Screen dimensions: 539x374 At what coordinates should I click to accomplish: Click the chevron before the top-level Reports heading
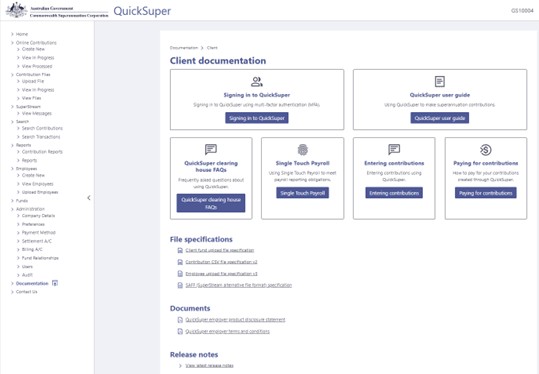coord(12,145)
